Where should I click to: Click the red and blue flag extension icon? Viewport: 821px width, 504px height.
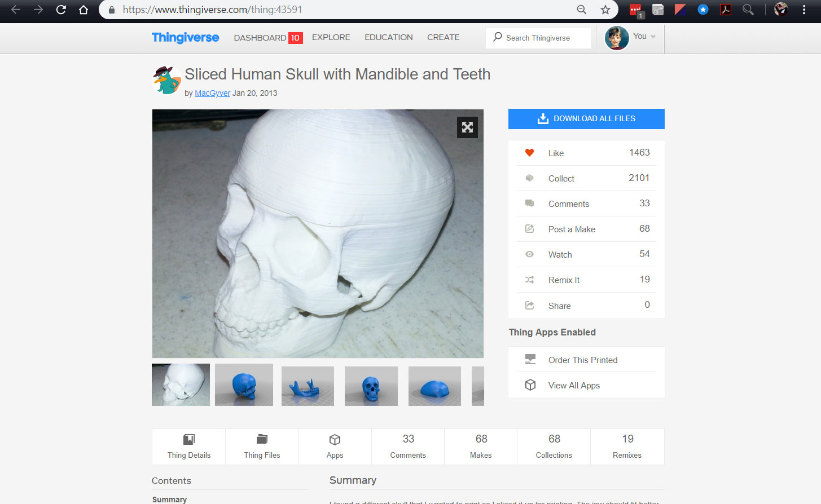[x=680, y=10]
